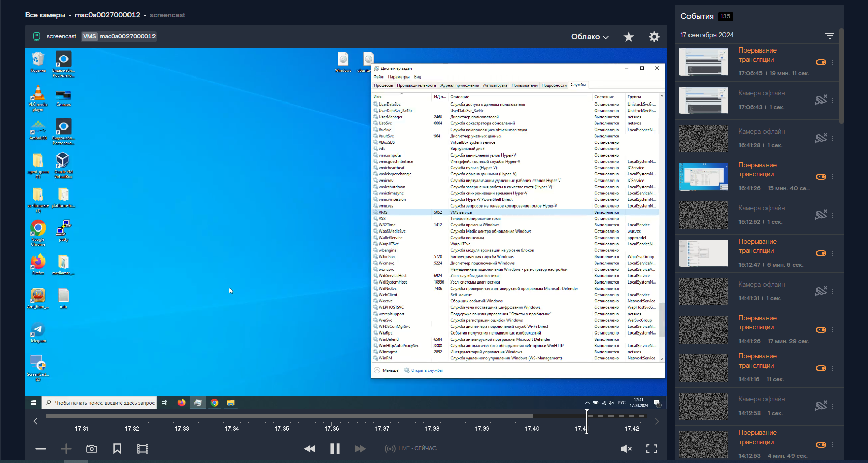
Task: Open the thumbnail of the 16:41:26 event
Action: pos(704,177)
